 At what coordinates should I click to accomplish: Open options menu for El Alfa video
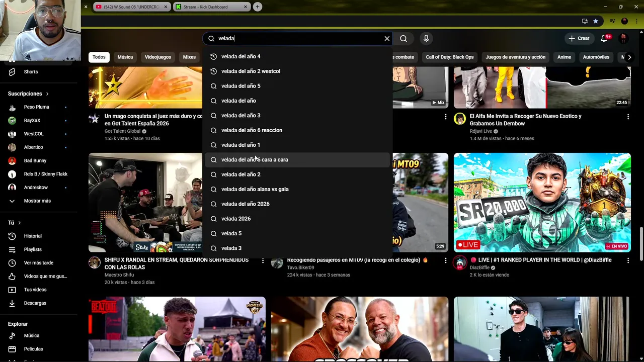tap(628, 117)
